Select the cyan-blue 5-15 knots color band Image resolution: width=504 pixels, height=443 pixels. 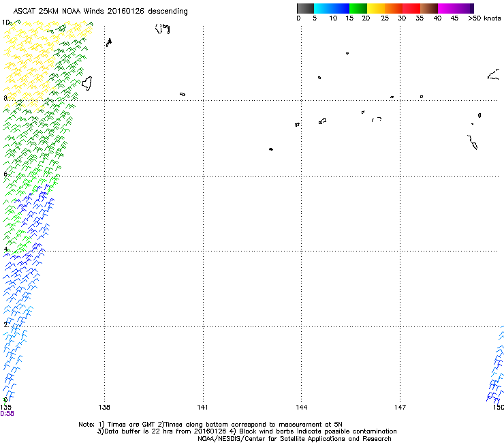point(332,8)
